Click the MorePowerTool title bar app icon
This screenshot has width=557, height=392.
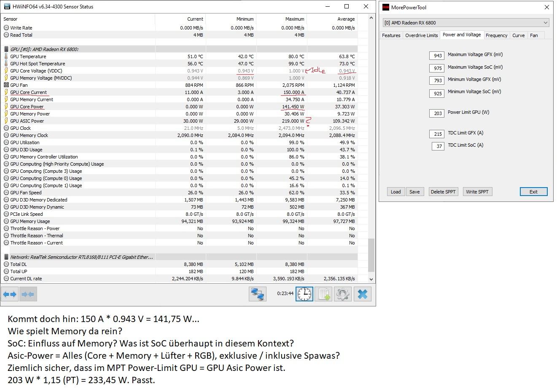(386, 7)
